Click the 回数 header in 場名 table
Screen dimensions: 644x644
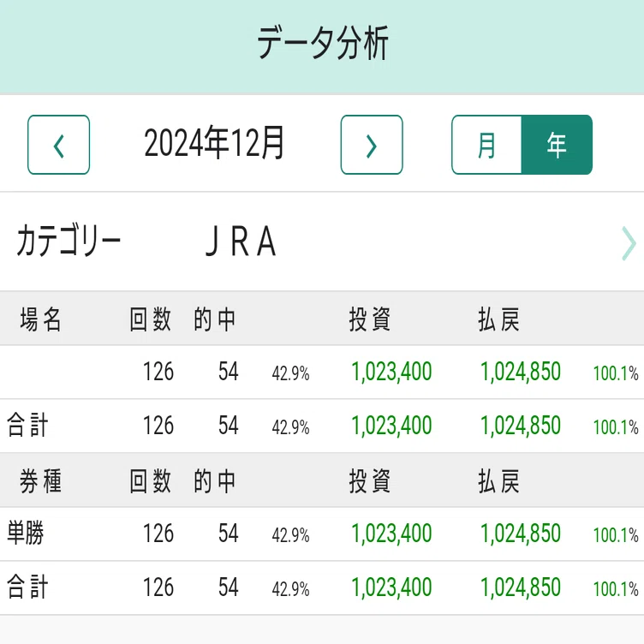coord(151,319)
